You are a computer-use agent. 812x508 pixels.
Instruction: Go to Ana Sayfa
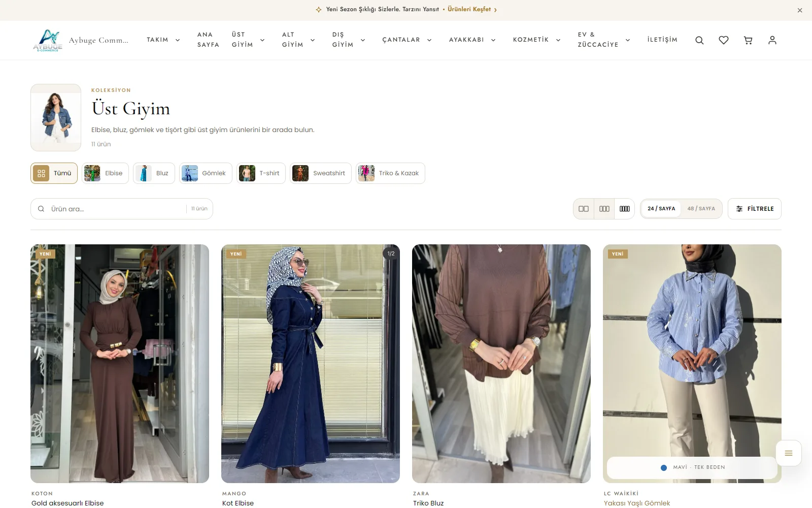coord(208,40)
